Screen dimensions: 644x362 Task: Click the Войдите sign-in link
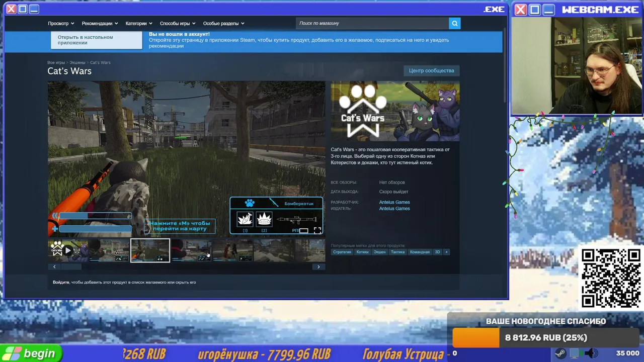(61, 282)
